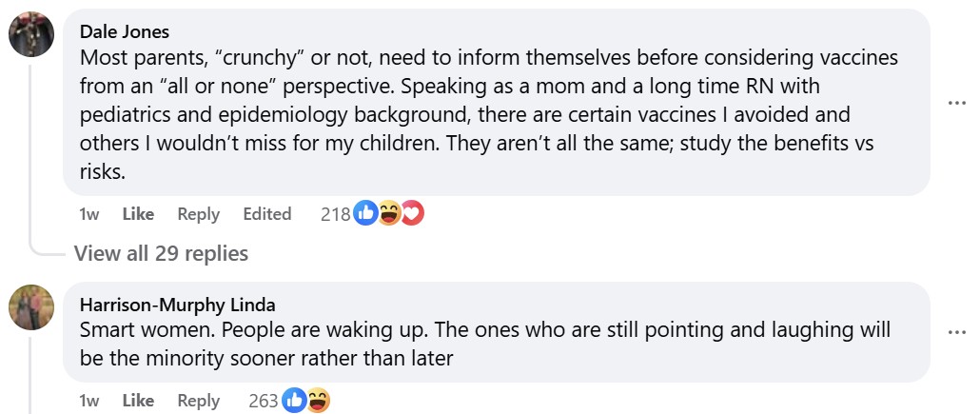Click the heart reaction on Dale Jones's comment
The height and width of the screenshot is (414, 980).
[411, 214]
